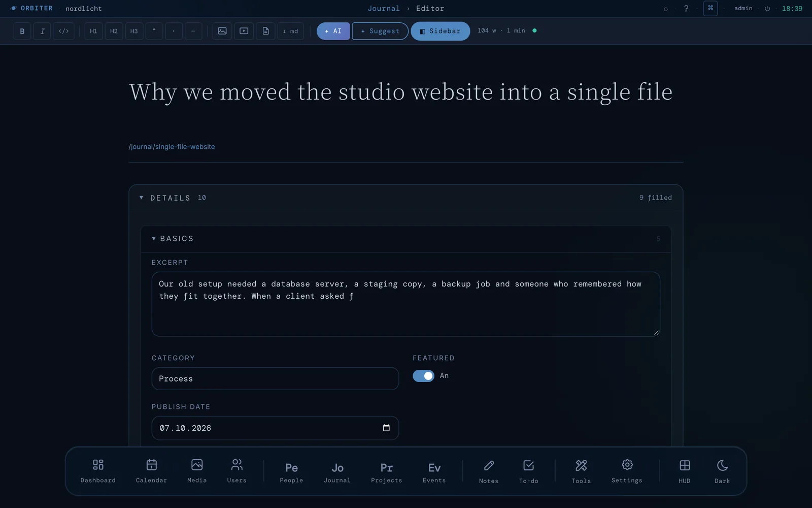This screenshot has width=812, height=508.
Task: Insert a video using the play-frame icon
Action: coord(244,31)
